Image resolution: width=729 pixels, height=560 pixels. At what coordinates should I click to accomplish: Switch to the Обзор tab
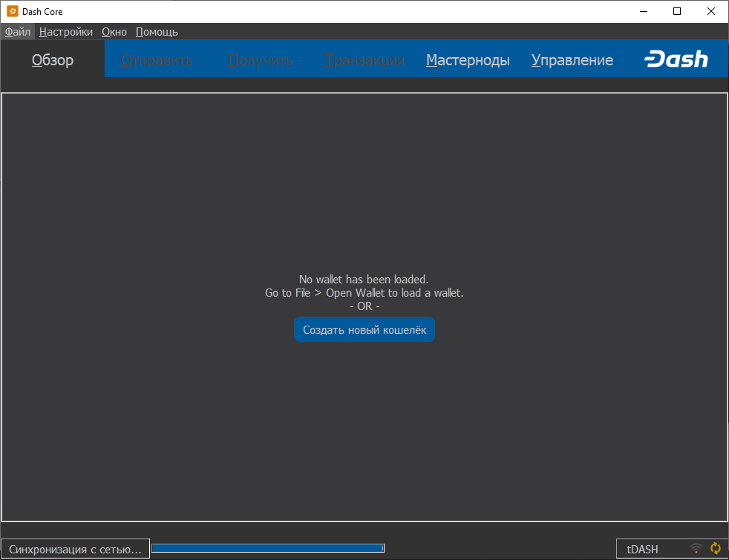click(x=53, y=60)
